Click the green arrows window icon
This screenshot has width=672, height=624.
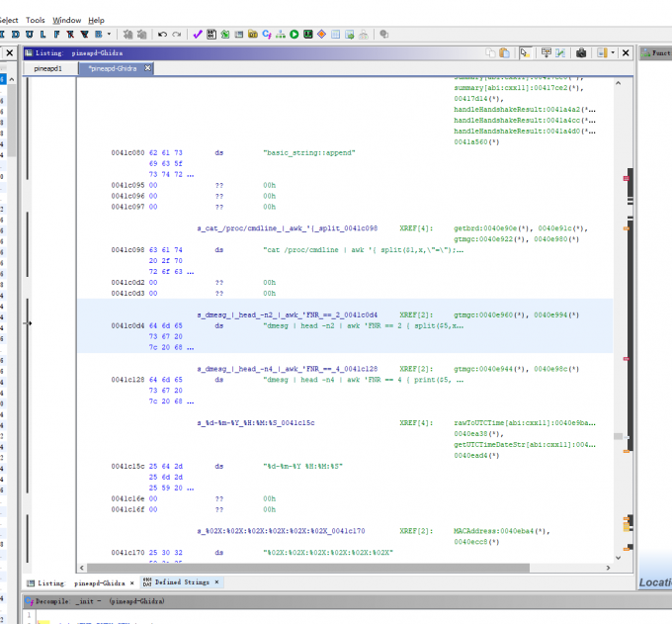tap(225, 35)
